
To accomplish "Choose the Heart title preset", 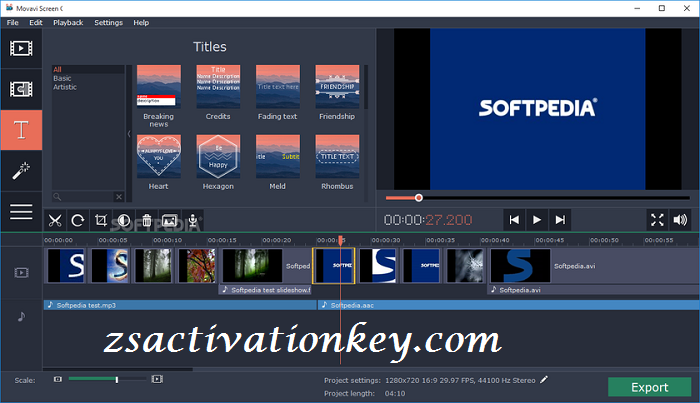I will pyautogui.click(x=158, y=157).
